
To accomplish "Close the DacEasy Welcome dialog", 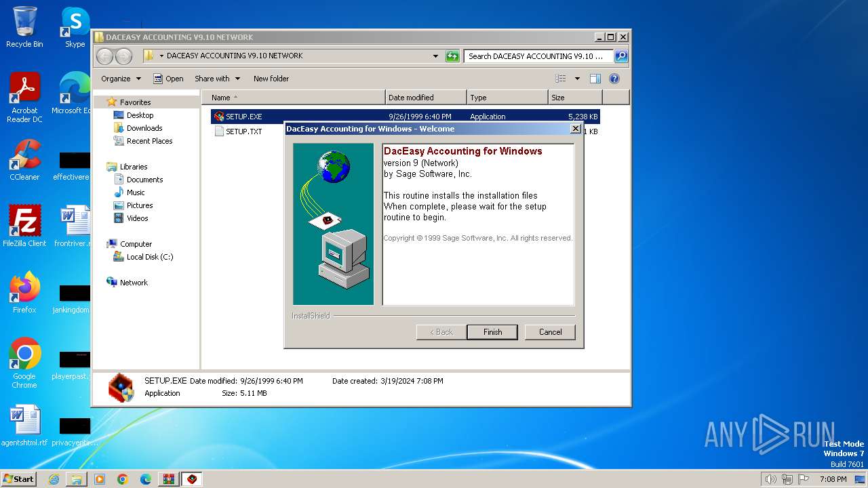I will [576, 129].
